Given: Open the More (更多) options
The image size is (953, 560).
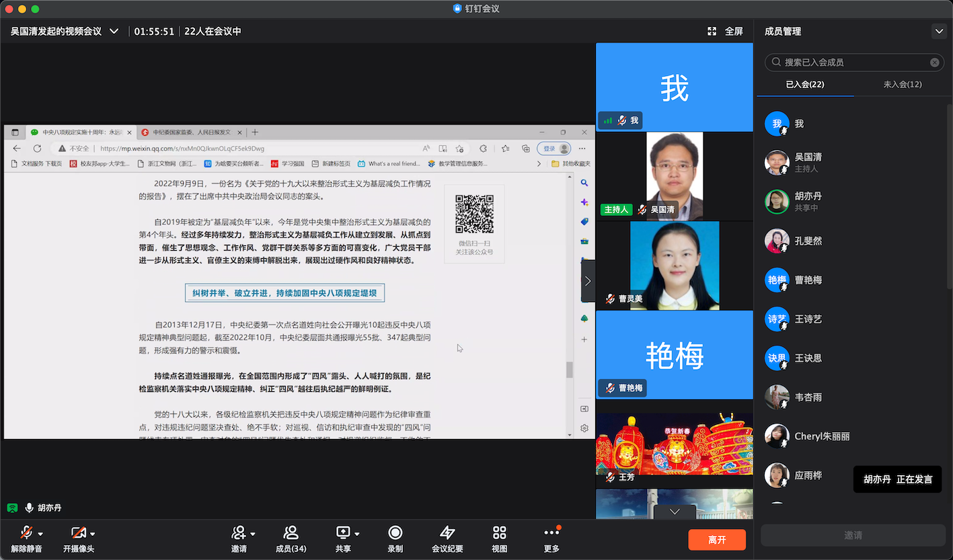Looking at the screenshot, I should point(551,533).
